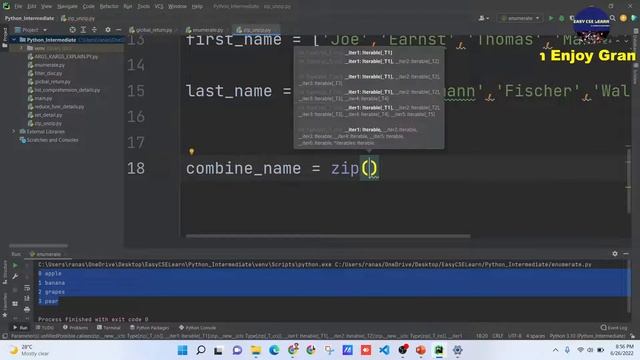Screen dimensions: 640x360
Task: Click the collapse all icon in Project panel
Action: pyautogui.click(x=94, y=30)
